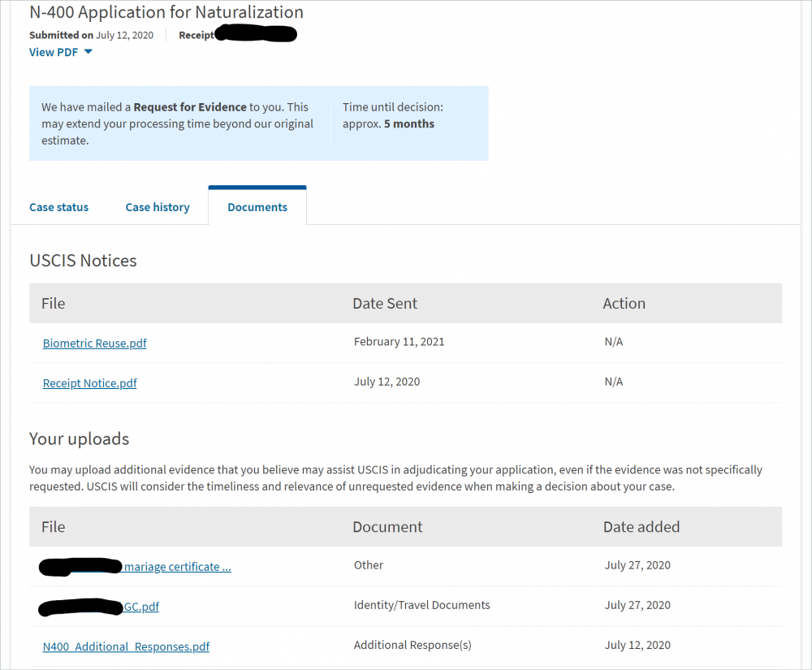Switch to the Case status tab
The width and height of the screenshot is (812, 670).
(x=59, y=207)
